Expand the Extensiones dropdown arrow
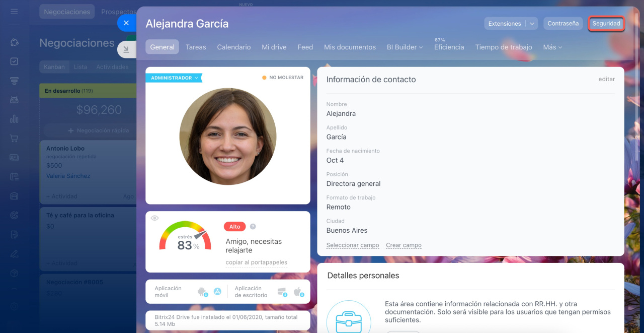Viewport: 644px width, 333px height. (x=532, y=24)
